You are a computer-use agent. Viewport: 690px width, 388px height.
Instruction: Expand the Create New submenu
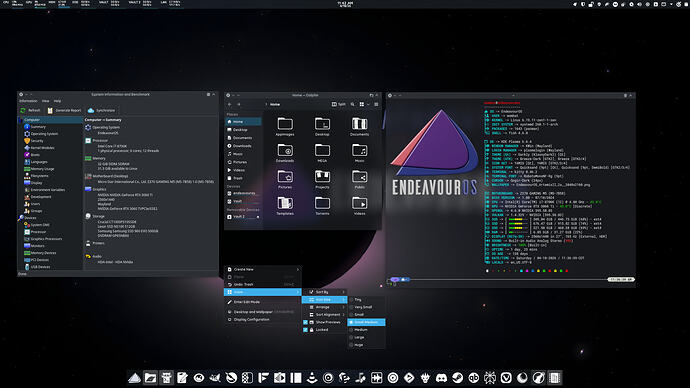coord(263,269)
